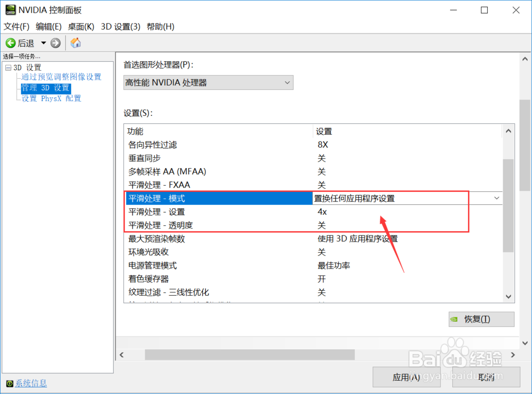
Task: Select the 垂直同步 row
Action: (313, 158)
